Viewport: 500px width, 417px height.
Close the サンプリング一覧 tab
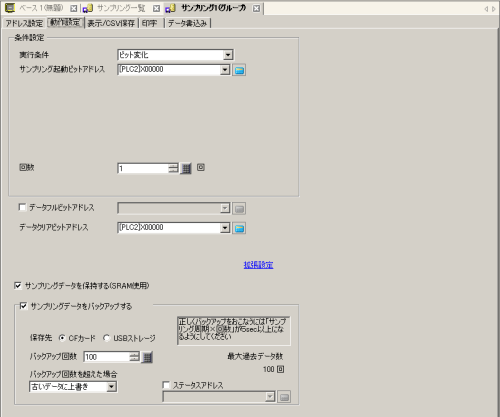(156, 8)
